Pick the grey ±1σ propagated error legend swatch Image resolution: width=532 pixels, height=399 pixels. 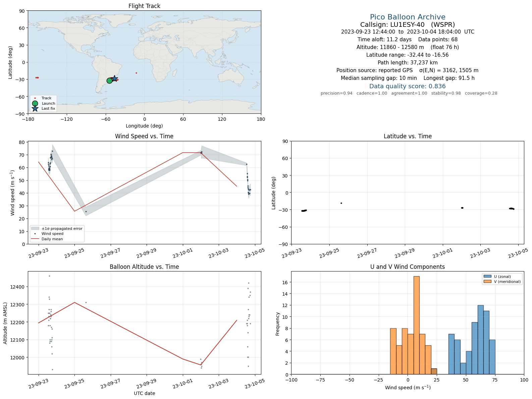[35, 229]
